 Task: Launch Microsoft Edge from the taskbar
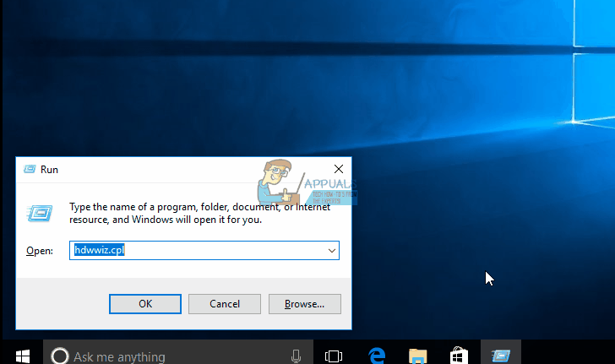(377, 356)
